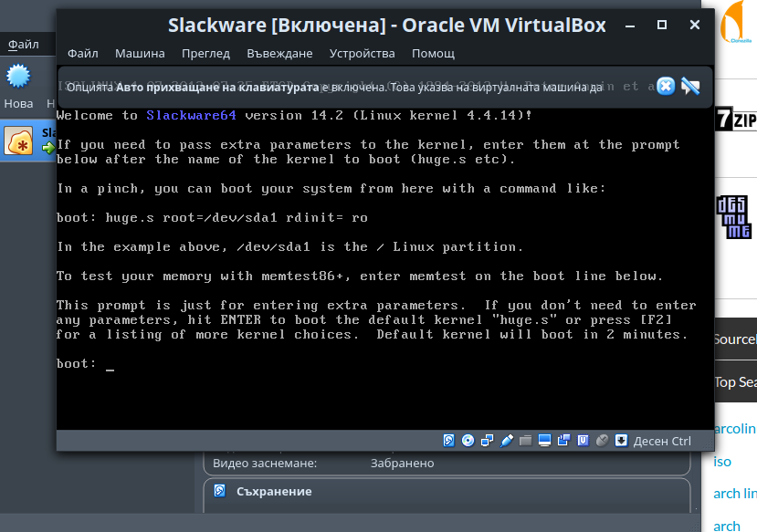Open the Въвеждане menu
Image resolution: width=757 pixels, height=532 pixels.
coord(279,53)
